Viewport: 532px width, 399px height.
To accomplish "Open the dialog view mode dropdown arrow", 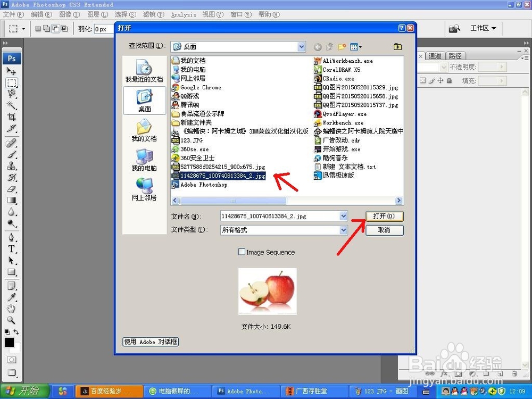I will coord(360,47).
